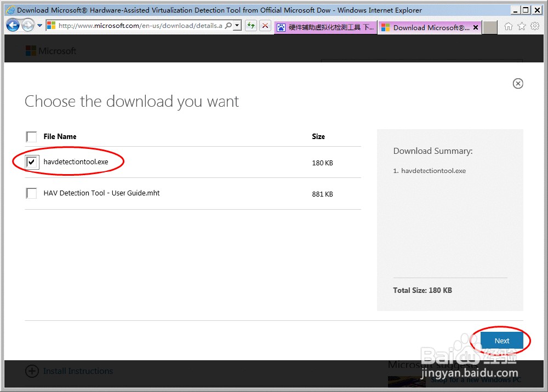Open the recent pages dropdown arrow
This screenshot has height=392, width=548.
[x=39, y=26]
